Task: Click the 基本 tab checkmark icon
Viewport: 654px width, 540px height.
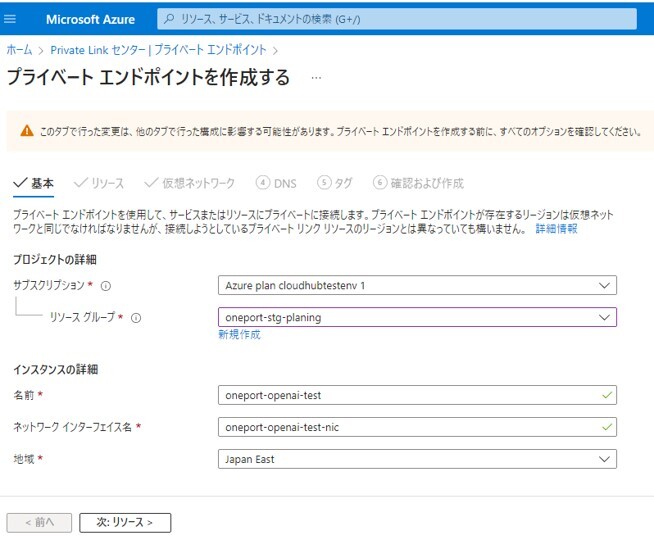Action: (x=20, y=183)
